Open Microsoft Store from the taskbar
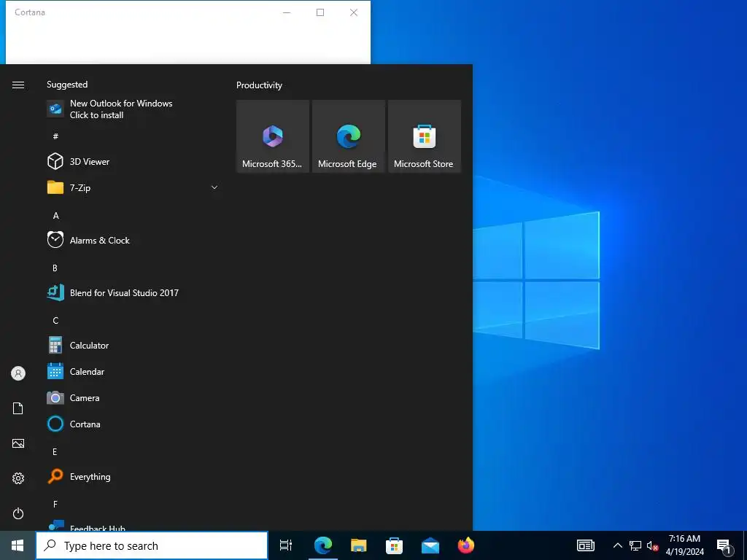Viewport: 747px width, 560px height. click(394, 545)
